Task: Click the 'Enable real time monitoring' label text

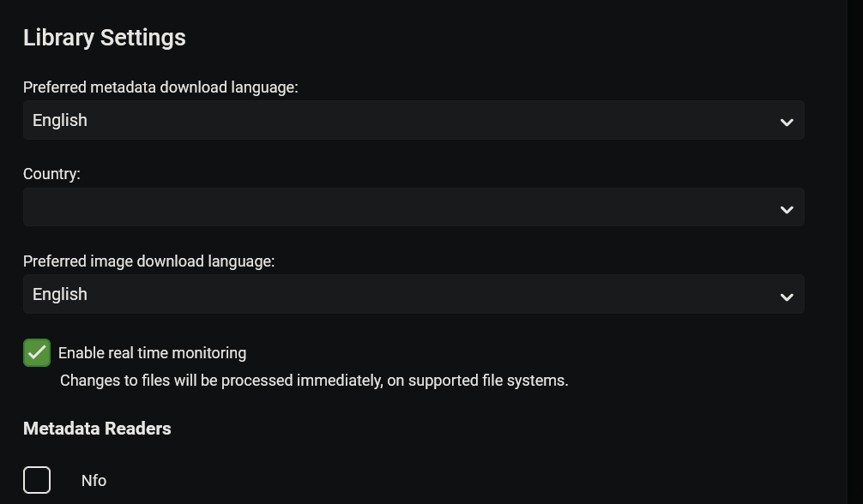Action: tap(152, 353)
